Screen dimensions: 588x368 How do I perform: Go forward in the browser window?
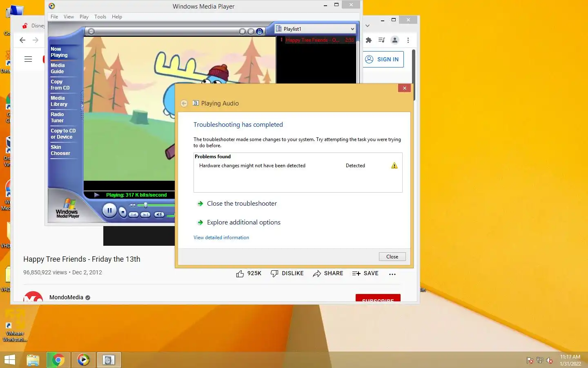click(36, 40)
